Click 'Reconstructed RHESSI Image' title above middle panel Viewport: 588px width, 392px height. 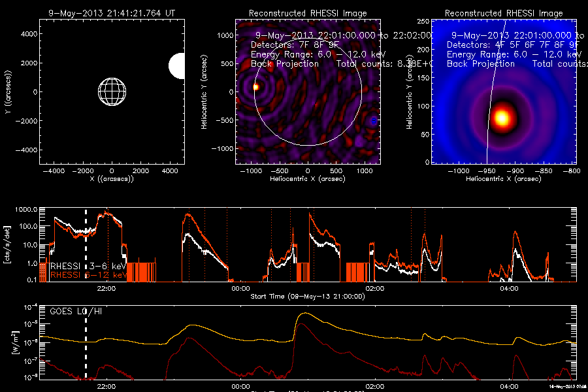click(308, 14)
